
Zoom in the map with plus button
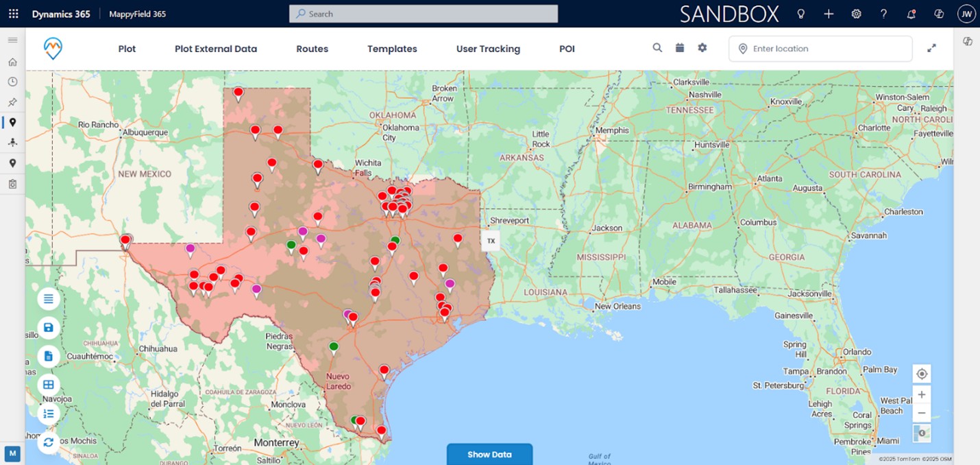pyautogui.click(x=922, y=394)
